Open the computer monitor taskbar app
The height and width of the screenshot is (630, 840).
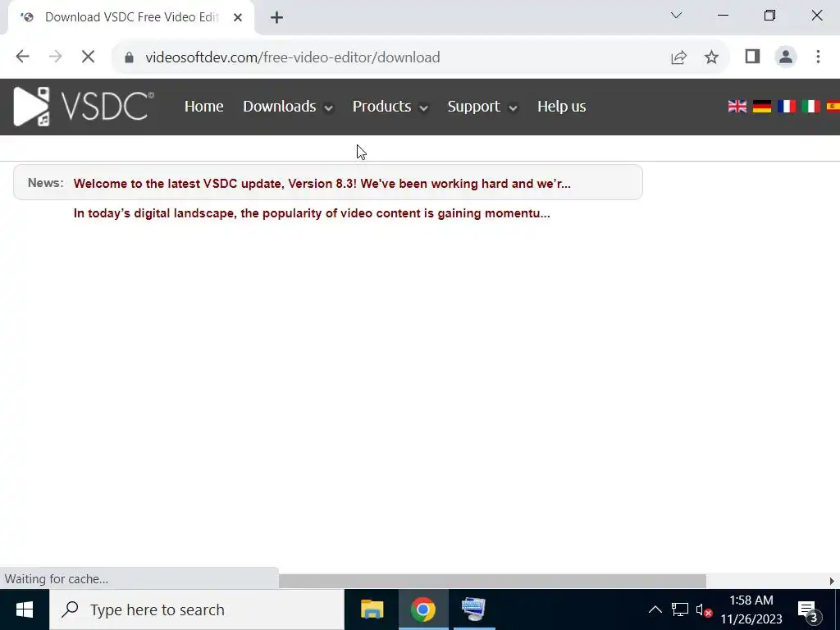click(x=473, y=609)
